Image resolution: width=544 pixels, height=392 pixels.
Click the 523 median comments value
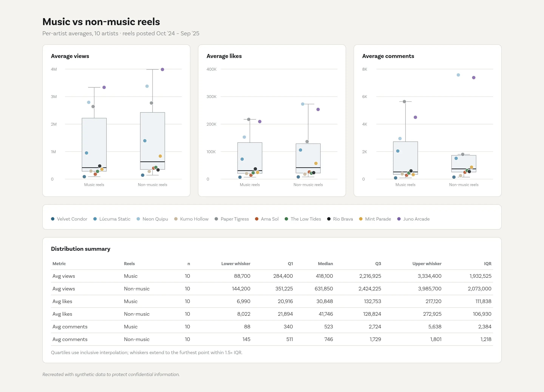tap(329, 326)
